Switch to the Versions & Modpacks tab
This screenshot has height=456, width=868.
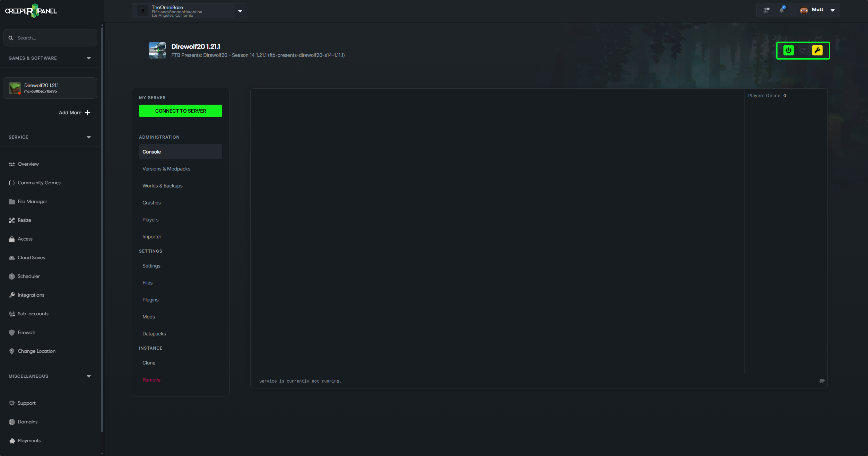pyautogui.click(x=166, y=169)
